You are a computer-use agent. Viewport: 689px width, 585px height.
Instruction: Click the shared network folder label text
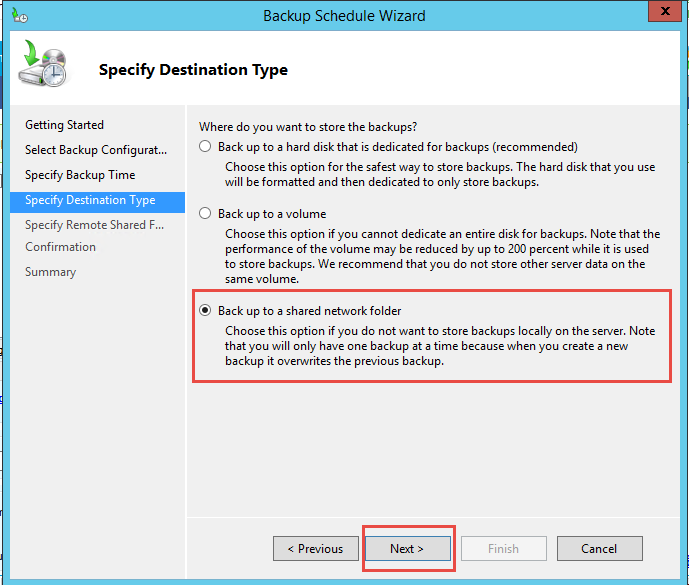click(x=309, y=311)
